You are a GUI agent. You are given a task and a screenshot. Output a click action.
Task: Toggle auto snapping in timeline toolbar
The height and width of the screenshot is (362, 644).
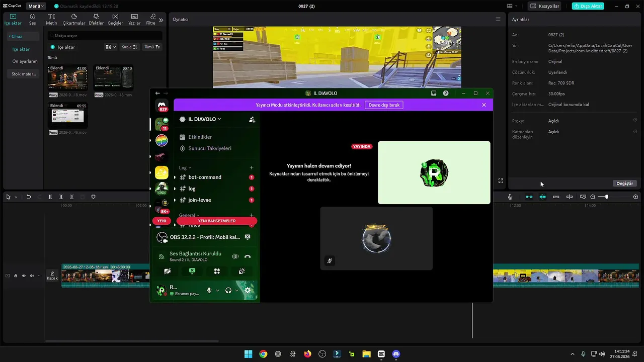[542, 197]
